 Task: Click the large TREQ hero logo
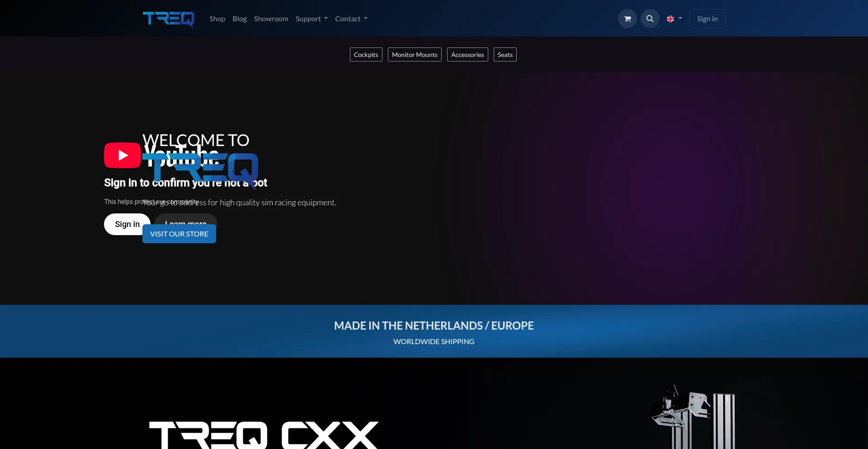click(x=200, y=170)
